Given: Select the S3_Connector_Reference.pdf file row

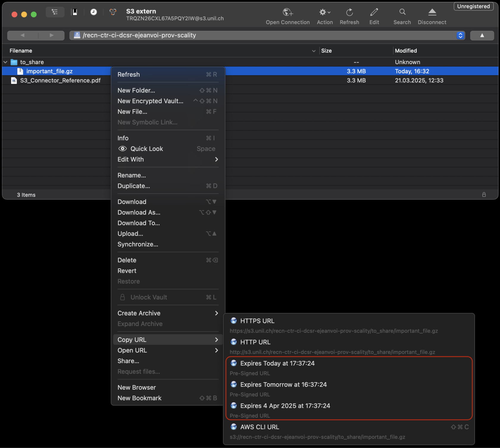Looking at the screenshot, I should [60, 80].
